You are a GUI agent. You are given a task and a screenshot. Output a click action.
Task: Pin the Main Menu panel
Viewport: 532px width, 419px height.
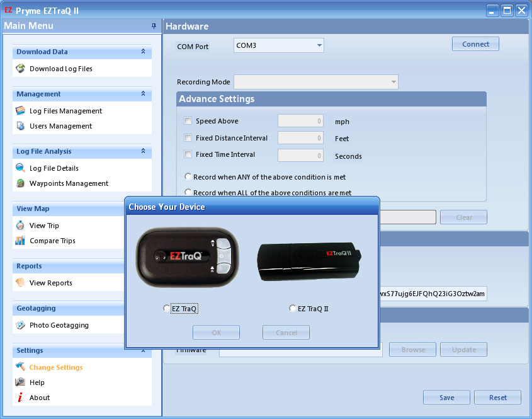[x=154, y=26]
